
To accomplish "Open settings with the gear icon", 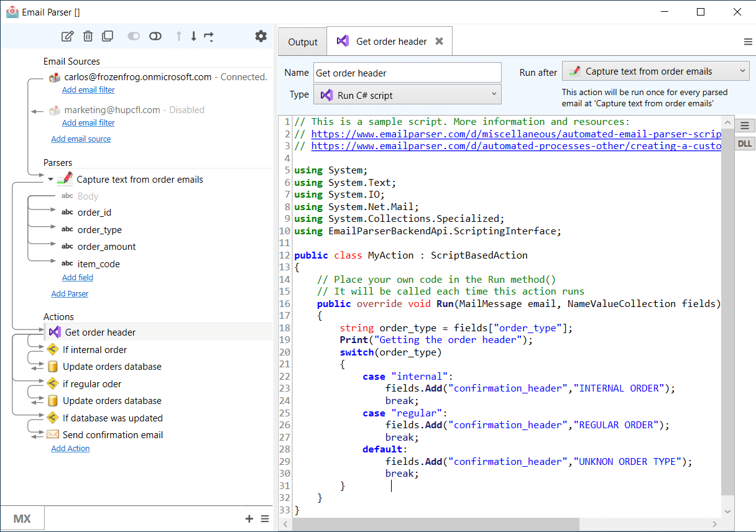I will point(261,36).
